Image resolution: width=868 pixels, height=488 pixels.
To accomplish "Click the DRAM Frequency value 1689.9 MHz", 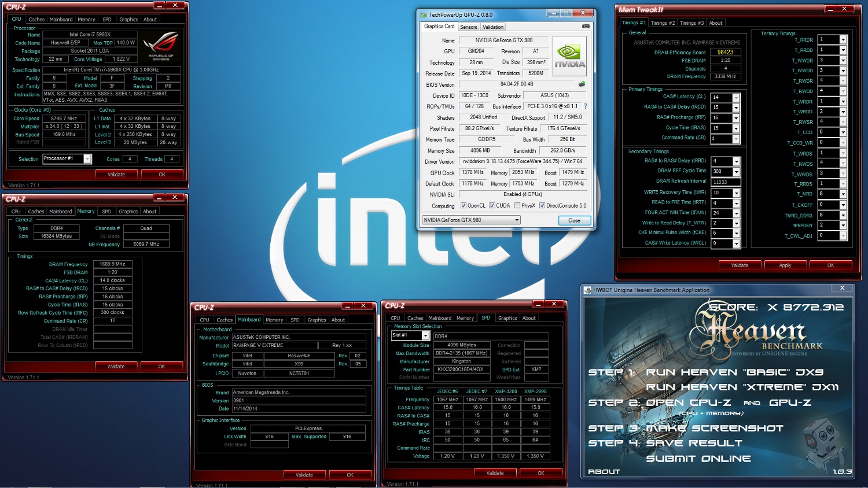I will [112, 264].
